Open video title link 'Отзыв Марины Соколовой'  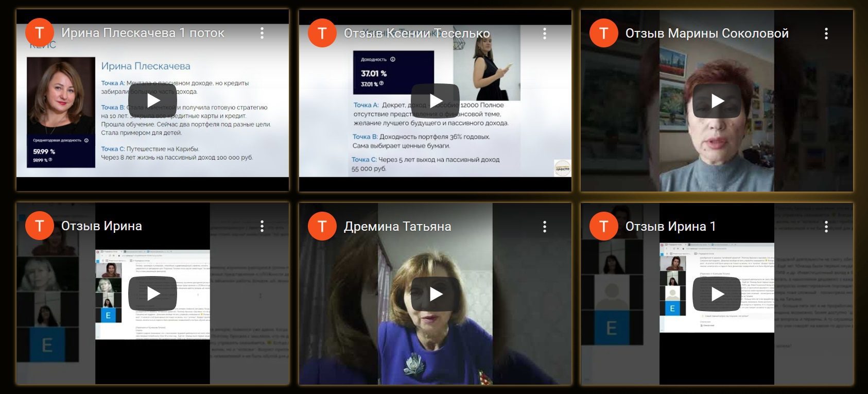pyautogui.click(x=707, y=33)
